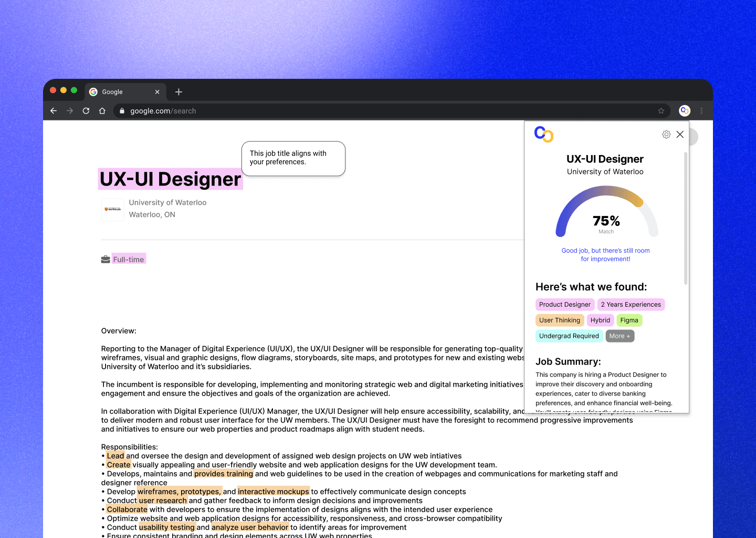Open extension panel settings gear

[x=666, y=134]
